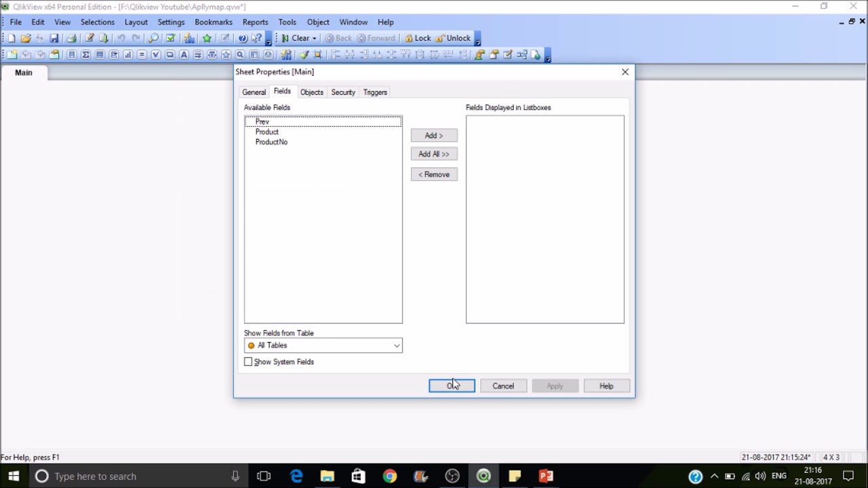The width and height of the screenshot is (868, 488).
Task: Switch to the General tab
Action: point(254,92)
